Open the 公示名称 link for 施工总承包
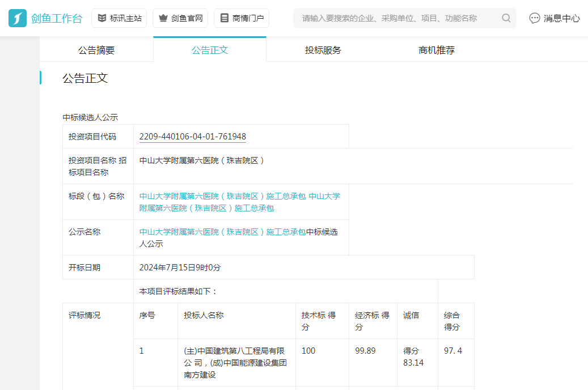This screenshot has height=390, width=588. pyautogui.click(x=223, y=232)
